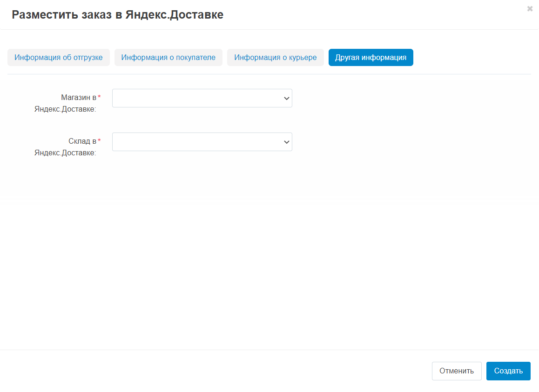Click the red asterisk beside the Склад label
Image resolution: width=539 pixels, height=392 pixels.
[99, 141]
